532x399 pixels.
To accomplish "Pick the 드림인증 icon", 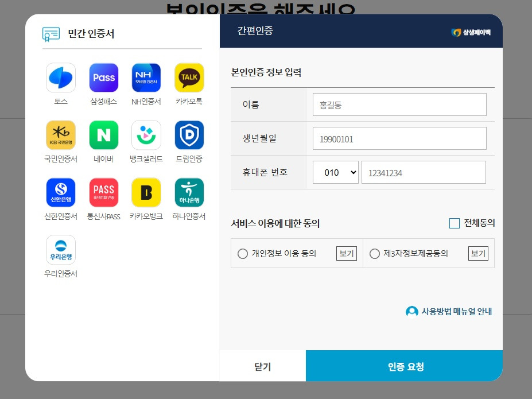I will [x=189, y=135].
